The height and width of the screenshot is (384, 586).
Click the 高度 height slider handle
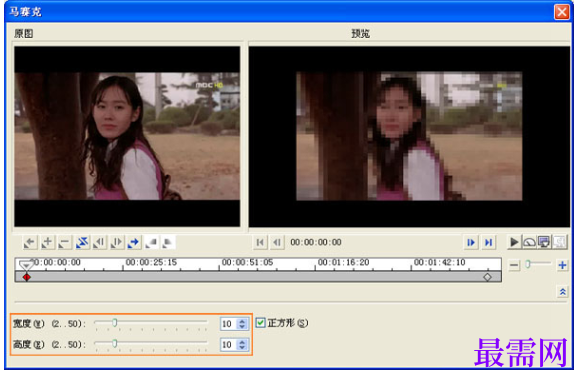click(115, 343)
